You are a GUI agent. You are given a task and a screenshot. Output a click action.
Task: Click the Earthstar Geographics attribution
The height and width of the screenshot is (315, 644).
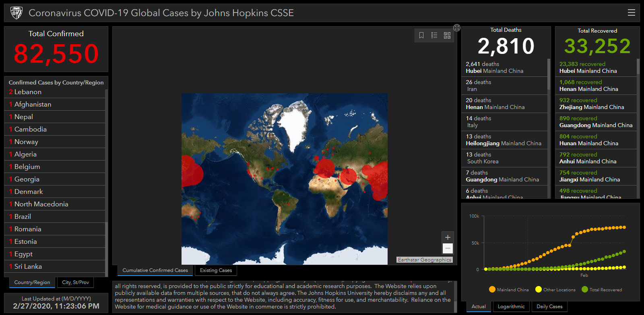click(425, 260)
